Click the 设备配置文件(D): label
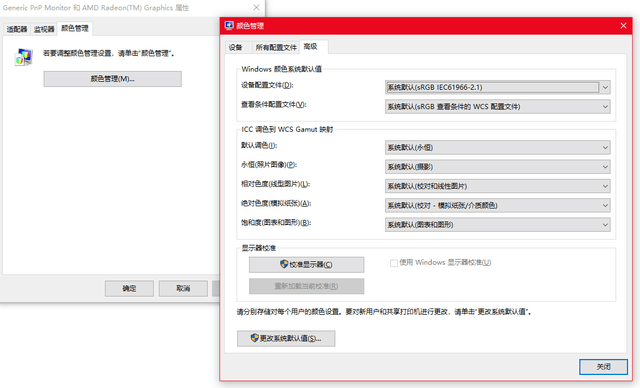640x388 pixels. click(x=267, y=85)
